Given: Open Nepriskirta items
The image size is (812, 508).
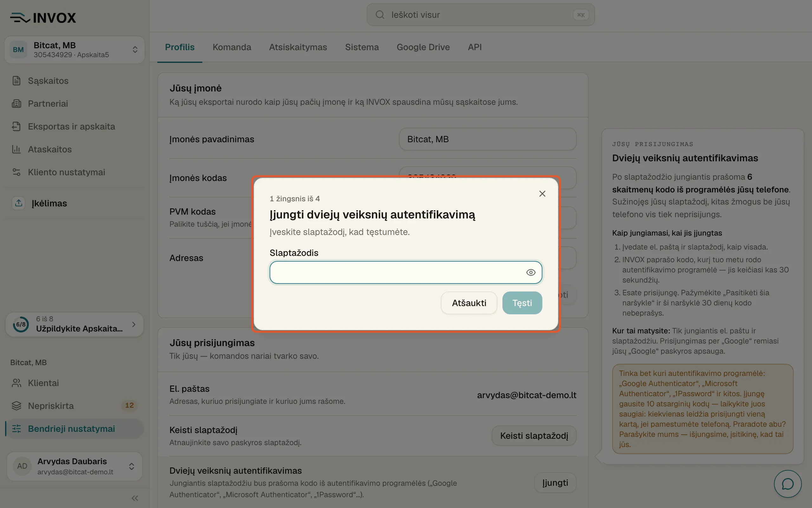Looking at the screenshot, I should (x=75, y=406).
